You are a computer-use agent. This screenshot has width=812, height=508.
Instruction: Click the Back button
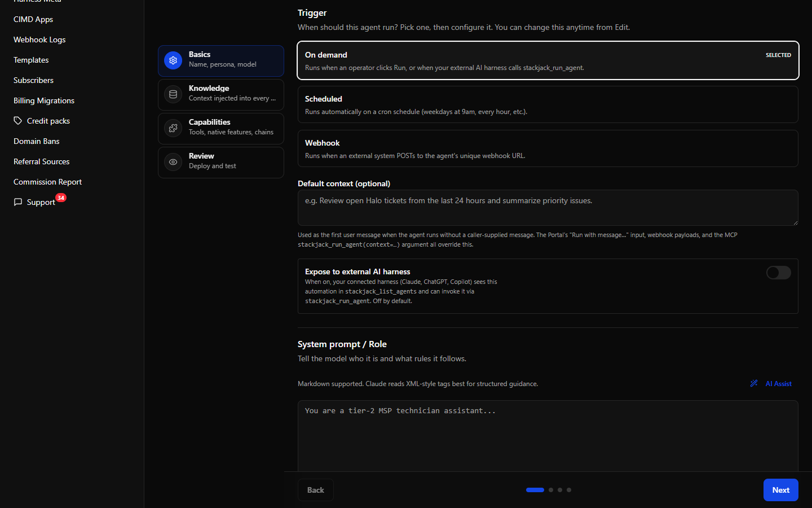316,490
